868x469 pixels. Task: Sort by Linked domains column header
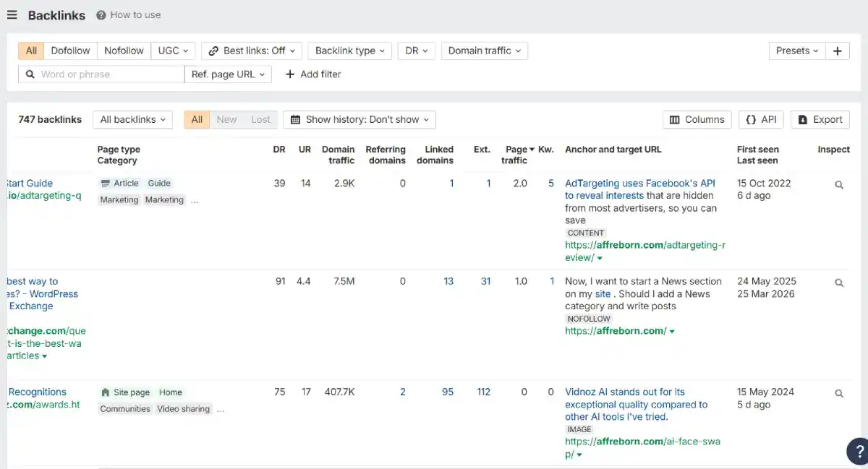pyautogui.click(x=435, y=155)
